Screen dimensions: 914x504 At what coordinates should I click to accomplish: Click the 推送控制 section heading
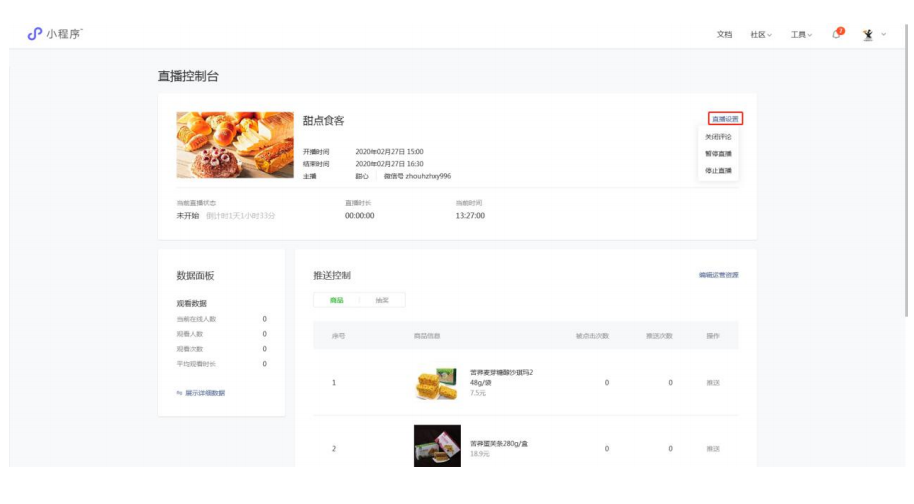point(332,275)
